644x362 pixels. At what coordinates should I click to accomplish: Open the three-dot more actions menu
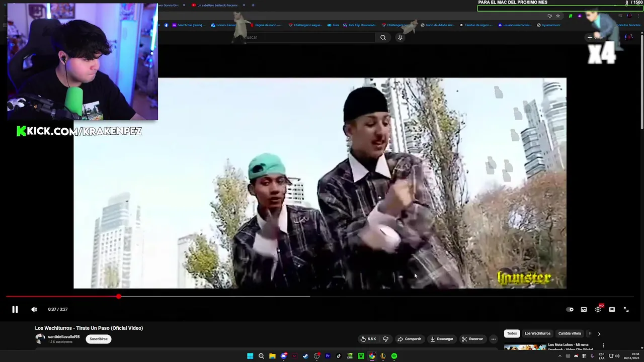pos(493,339)
